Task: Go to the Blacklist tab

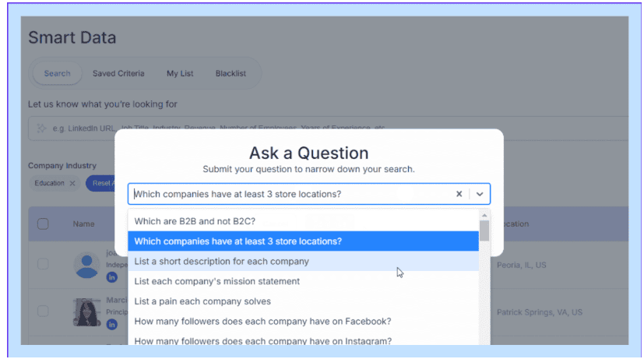Action: [231, 73]
